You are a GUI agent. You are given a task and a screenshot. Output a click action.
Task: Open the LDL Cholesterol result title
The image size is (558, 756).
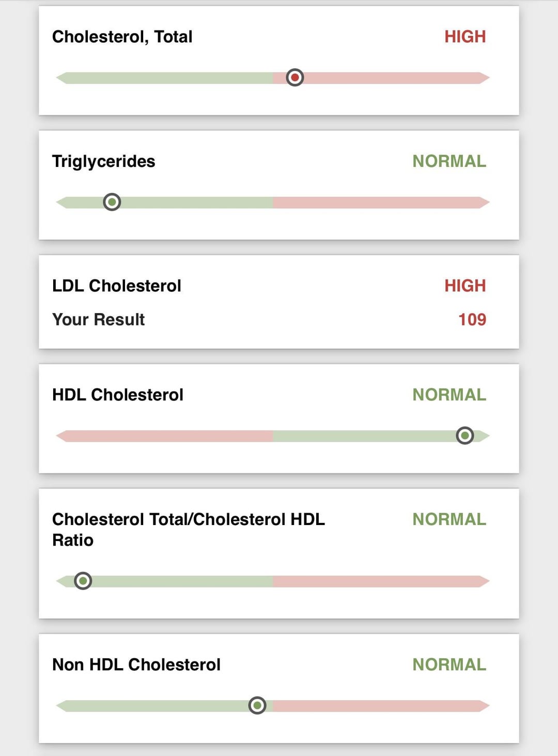point(117,286)
